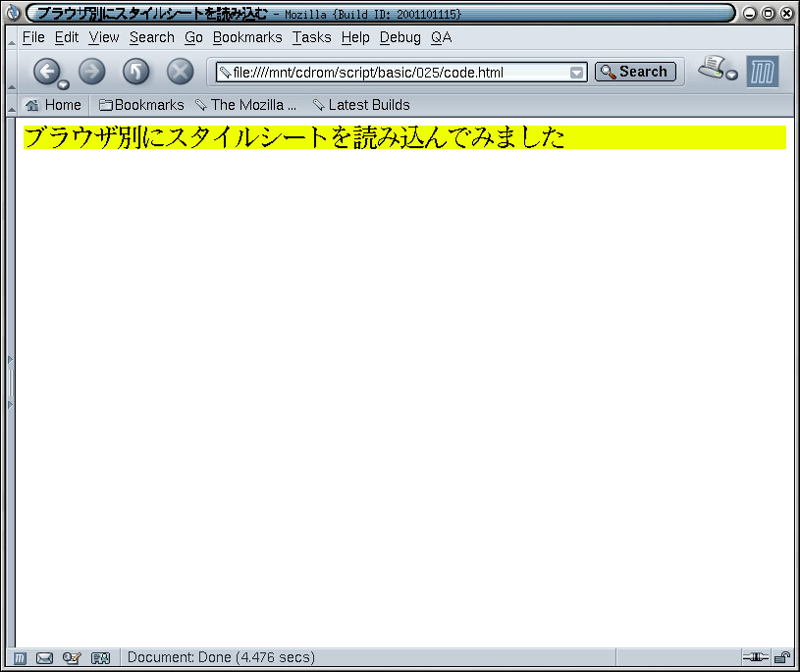
Task: Open Mail from the status bar envelope icon
Action: point(44,657)
